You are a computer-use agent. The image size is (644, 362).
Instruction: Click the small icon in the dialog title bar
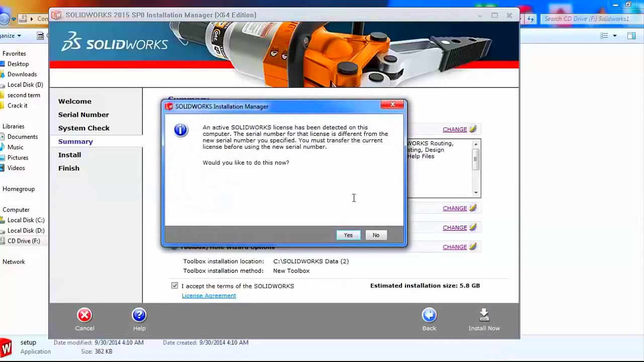170,107
